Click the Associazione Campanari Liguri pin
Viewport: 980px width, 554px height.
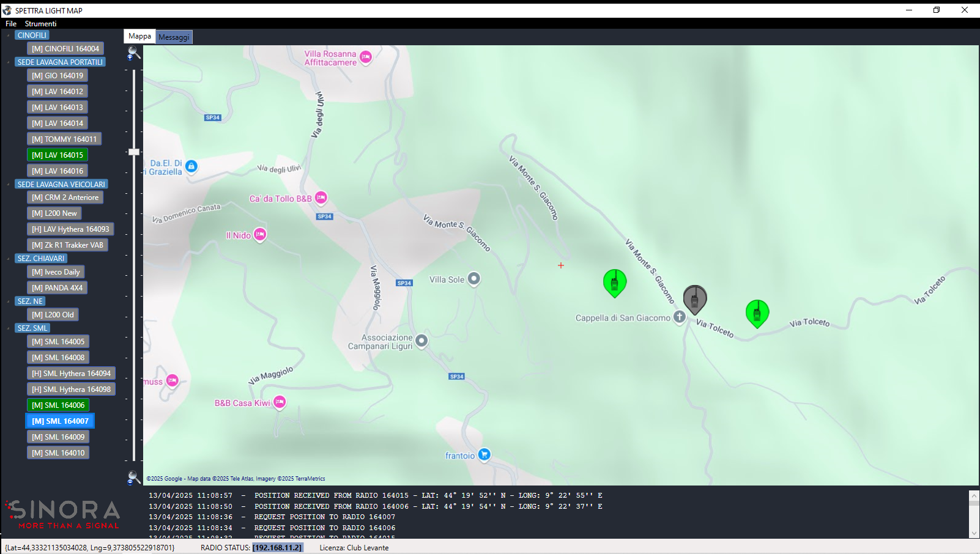click(421, 341)
